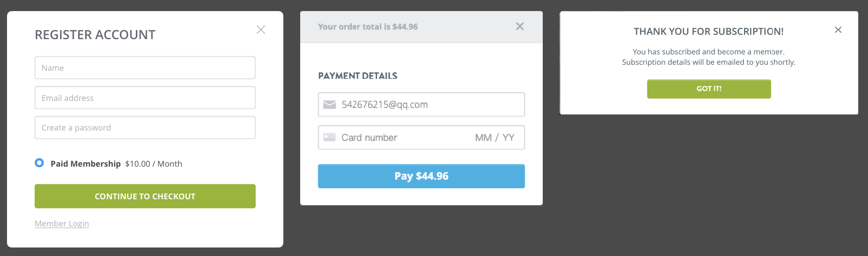Close the order total payment dialog
Image resolution: width=868 pixels, height=256 pixels.
click(x=520, y=26)
